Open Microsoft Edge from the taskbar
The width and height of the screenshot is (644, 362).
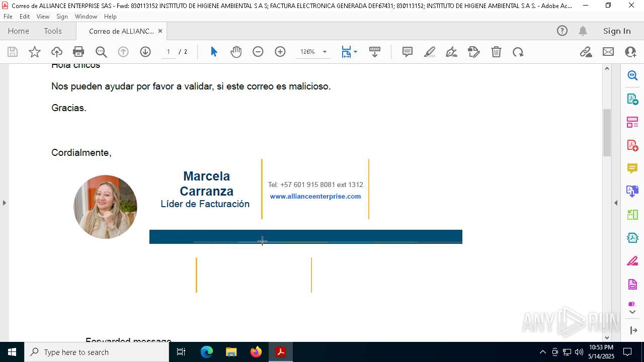(x=207, y=352)
